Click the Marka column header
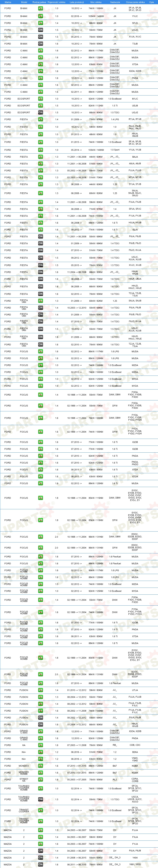The height and width of the screenshot is (868, 158). (8, 2)
